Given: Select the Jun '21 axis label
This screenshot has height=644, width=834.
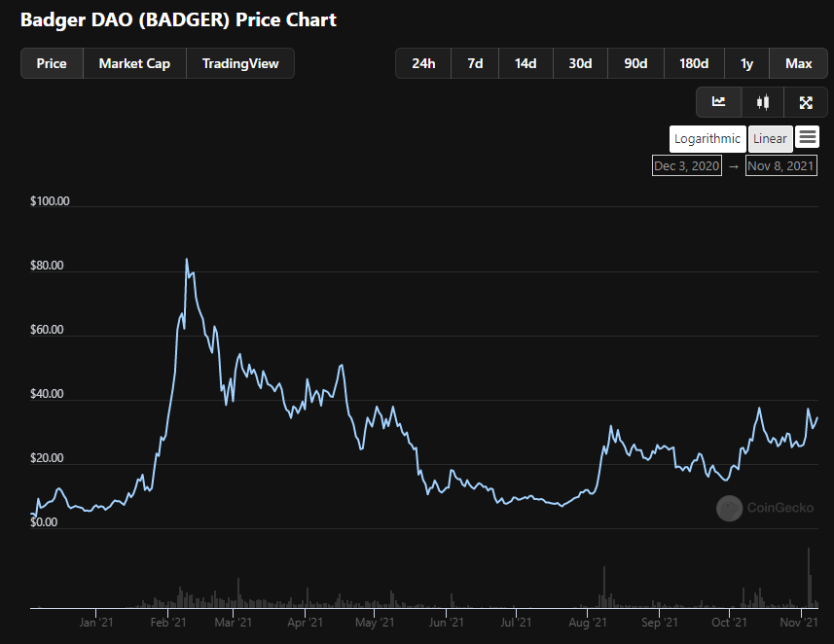Looking at the screenshot, I should 446,623.
